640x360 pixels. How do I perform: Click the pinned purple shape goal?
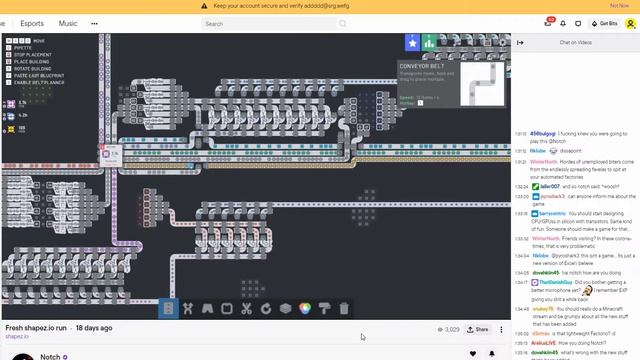click(x=11, y=104)
